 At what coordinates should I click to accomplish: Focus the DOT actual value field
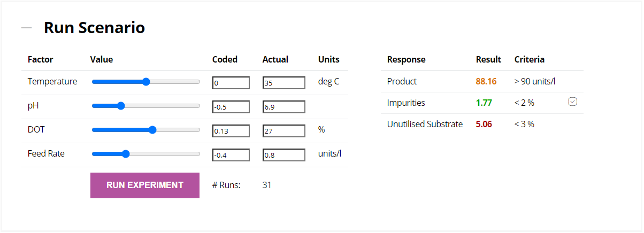283,131
